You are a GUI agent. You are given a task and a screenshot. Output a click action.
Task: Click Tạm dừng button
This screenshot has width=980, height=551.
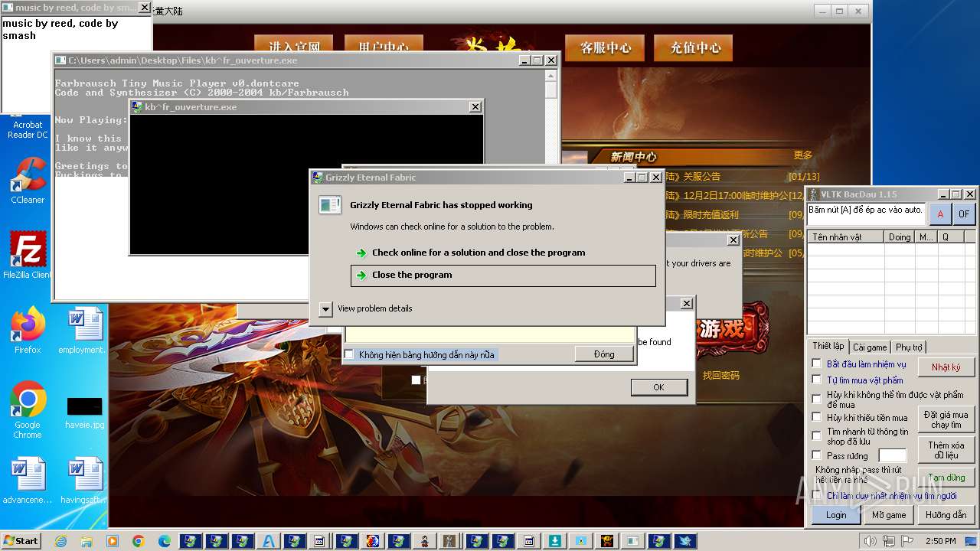pyautogui.click(x=947, y=478)
